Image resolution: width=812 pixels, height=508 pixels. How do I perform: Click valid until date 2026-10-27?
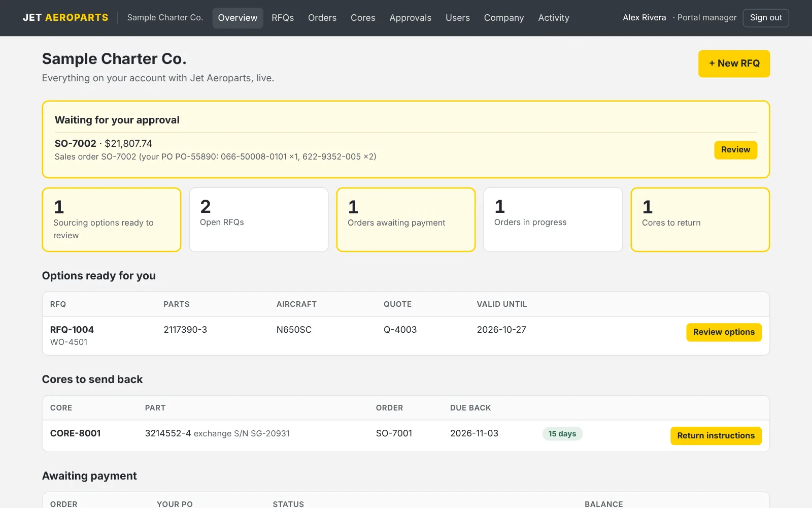pyautogui.click(x=501, y=330)
